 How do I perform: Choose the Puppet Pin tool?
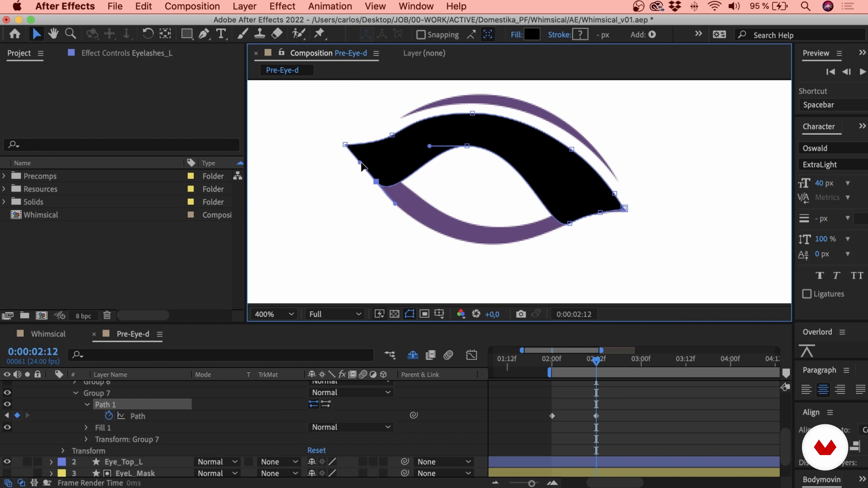pos(319,34)
